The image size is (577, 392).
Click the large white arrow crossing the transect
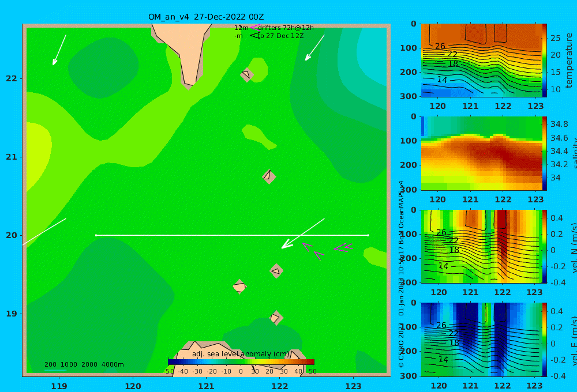point(303,233)
